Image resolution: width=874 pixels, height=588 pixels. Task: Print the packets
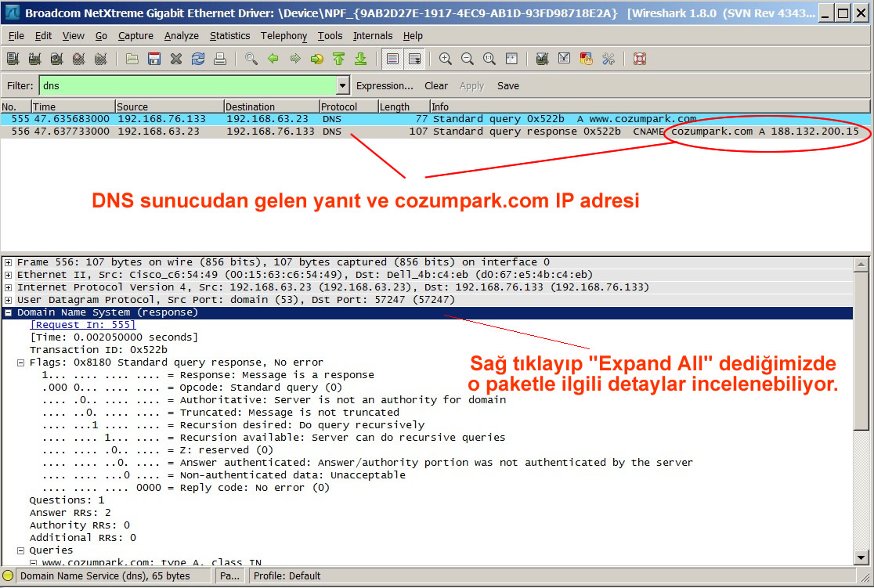tap(220, 59)
